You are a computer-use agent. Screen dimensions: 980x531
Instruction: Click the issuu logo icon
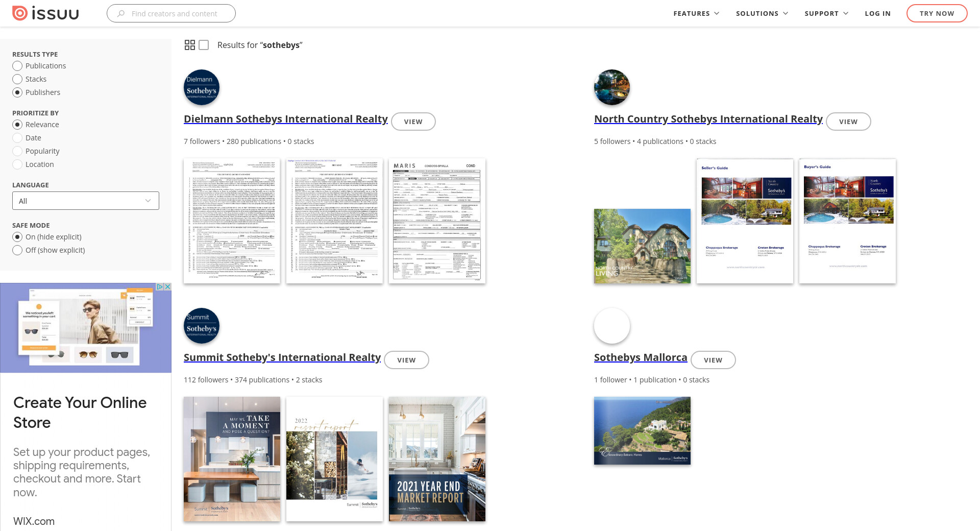coord(20,13)
